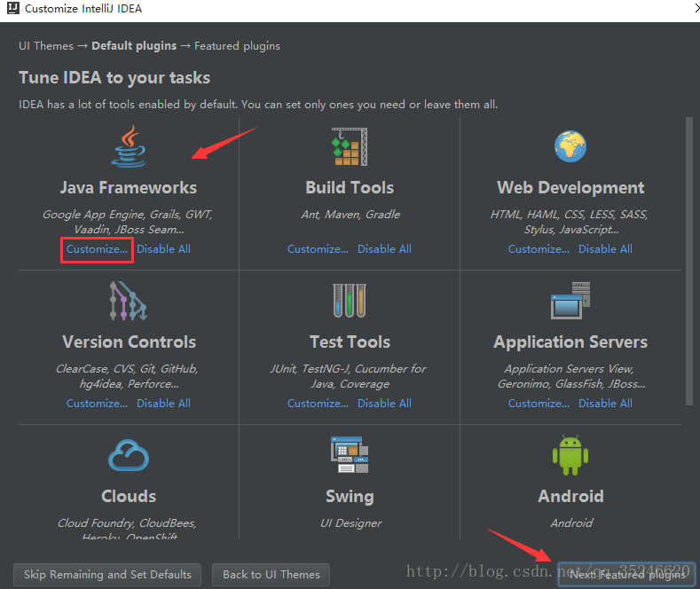
Task: Disable all Version Controls plugins
Action: [163, 404]
